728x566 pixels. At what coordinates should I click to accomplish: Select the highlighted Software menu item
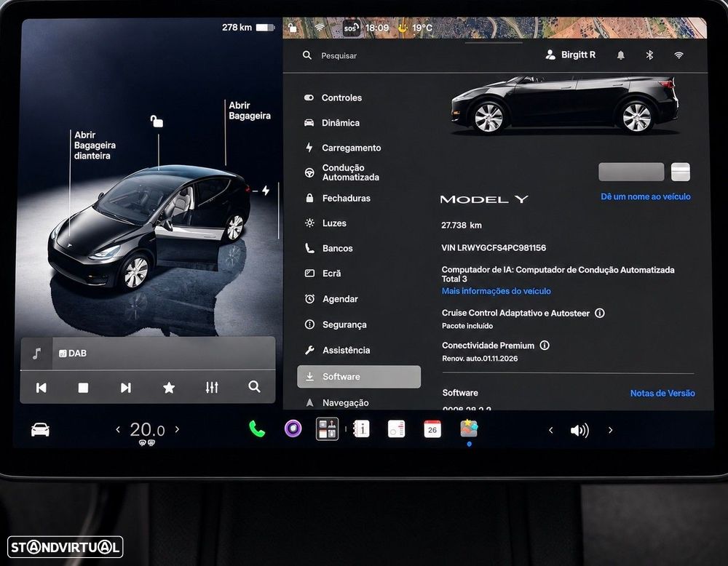(x=359, y=376)
